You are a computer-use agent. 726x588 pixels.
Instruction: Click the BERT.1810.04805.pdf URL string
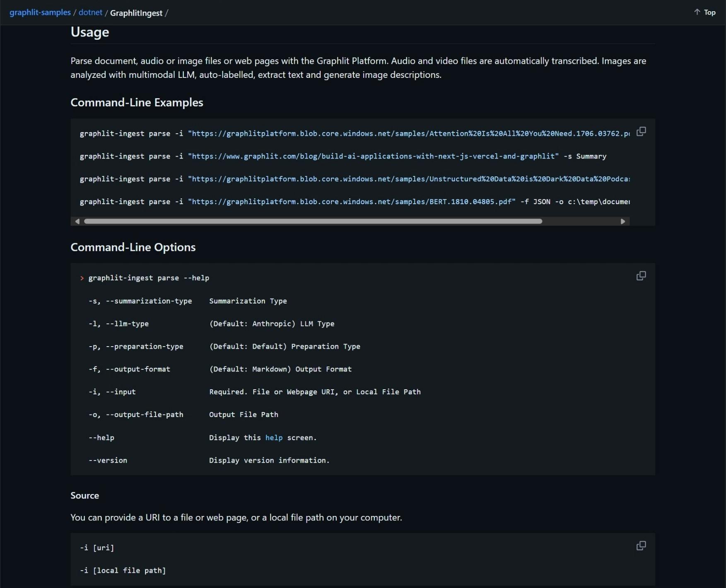[x=352, y=202]
